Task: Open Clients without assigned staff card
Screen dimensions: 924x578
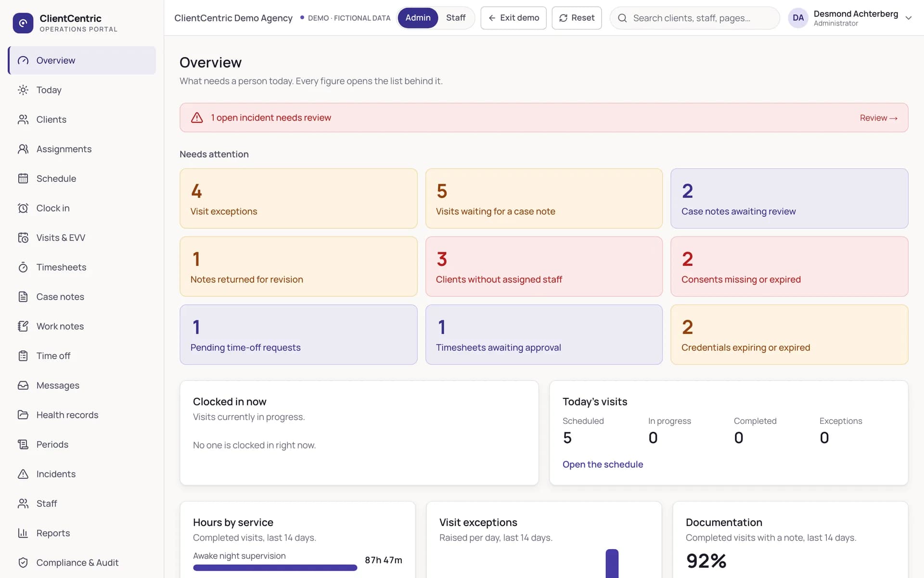Action: (x=544, y=266)
